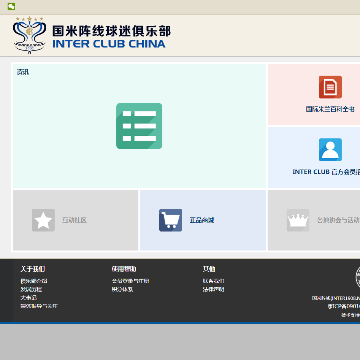
Task: Open the 各地协会与活动 tile label
Action: [338, 220]
